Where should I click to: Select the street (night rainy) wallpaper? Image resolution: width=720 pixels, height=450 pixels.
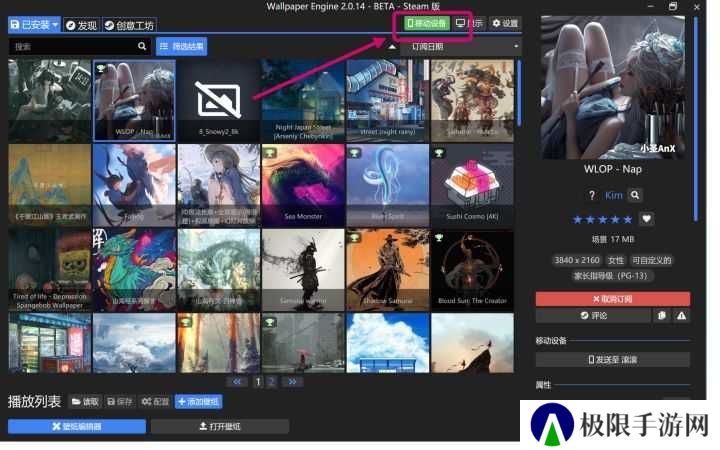[388, 101]
